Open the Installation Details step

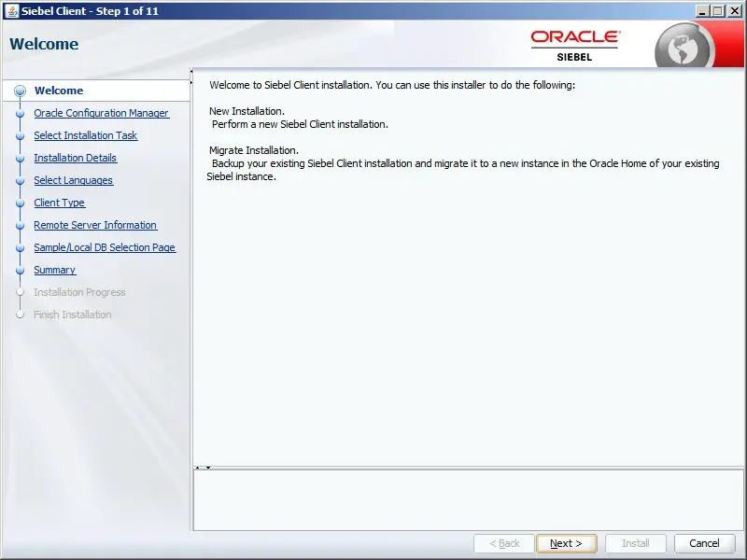76,158
